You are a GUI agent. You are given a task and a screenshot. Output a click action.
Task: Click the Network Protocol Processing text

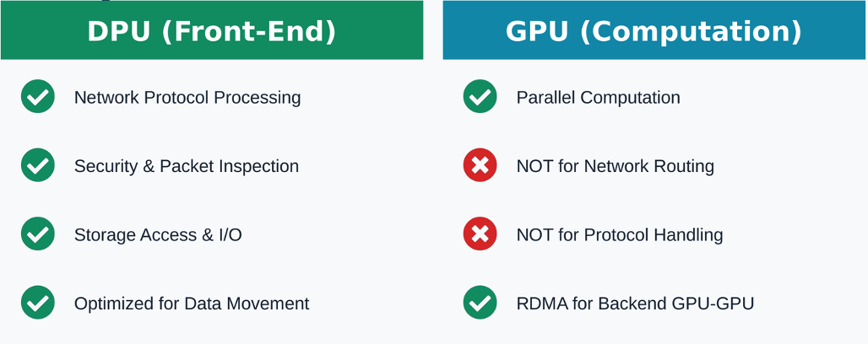(x=187, y=98)
